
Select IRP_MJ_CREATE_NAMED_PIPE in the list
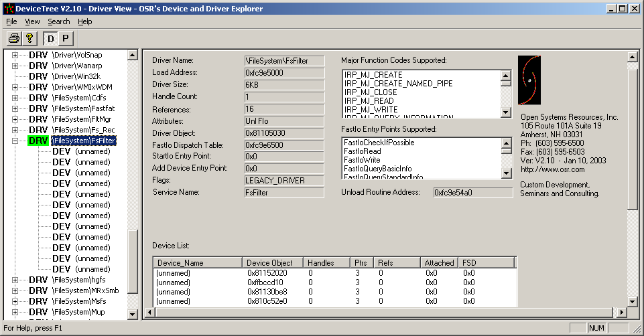point(398,83)
